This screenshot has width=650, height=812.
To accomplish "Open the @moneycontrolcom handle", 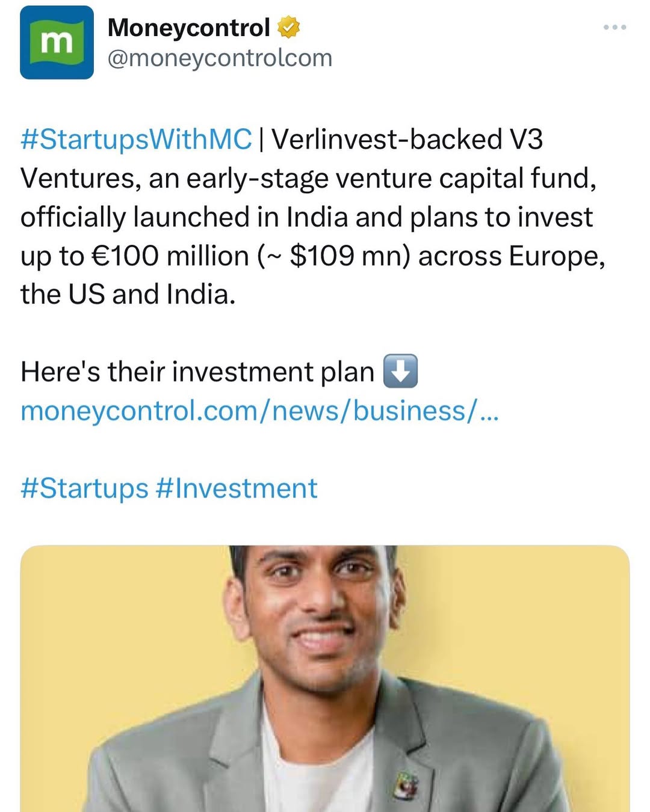I will [x=220, y=58].
